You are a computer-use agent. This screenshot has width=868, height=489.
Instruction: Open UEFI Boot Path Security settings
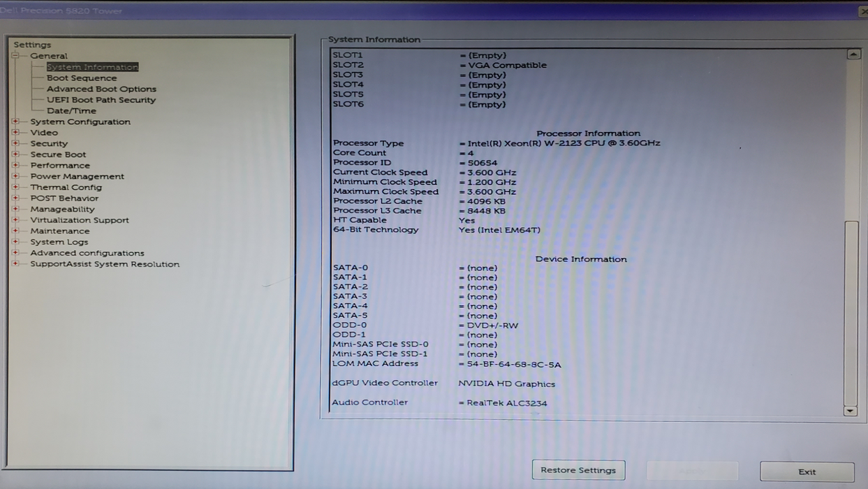click(x=102, y=100)
